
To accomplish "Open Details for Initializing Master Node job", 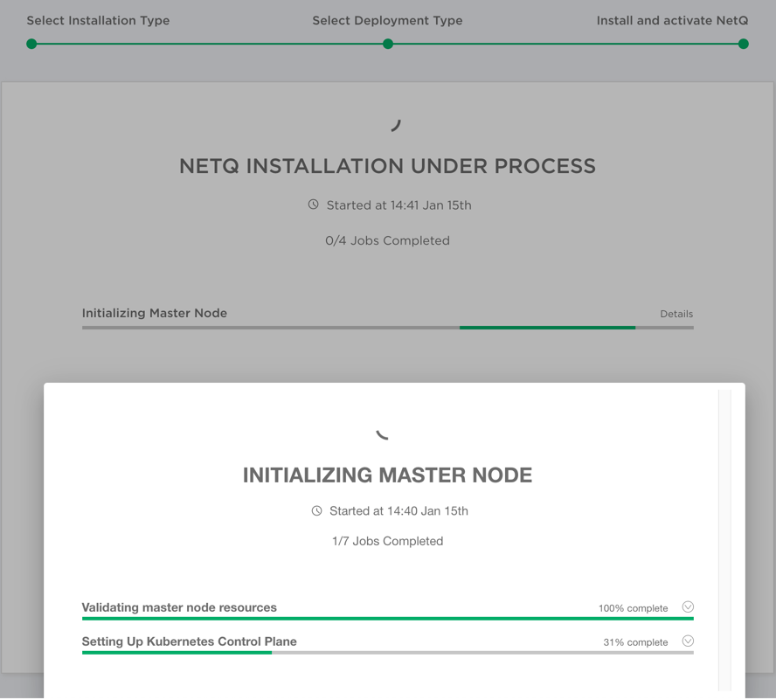I will [676, 314].
